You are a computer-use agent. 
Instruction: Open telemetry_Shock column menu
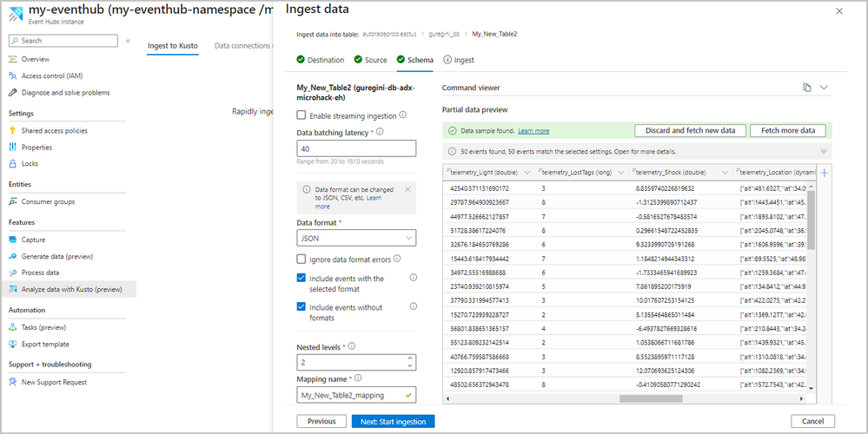724,173
